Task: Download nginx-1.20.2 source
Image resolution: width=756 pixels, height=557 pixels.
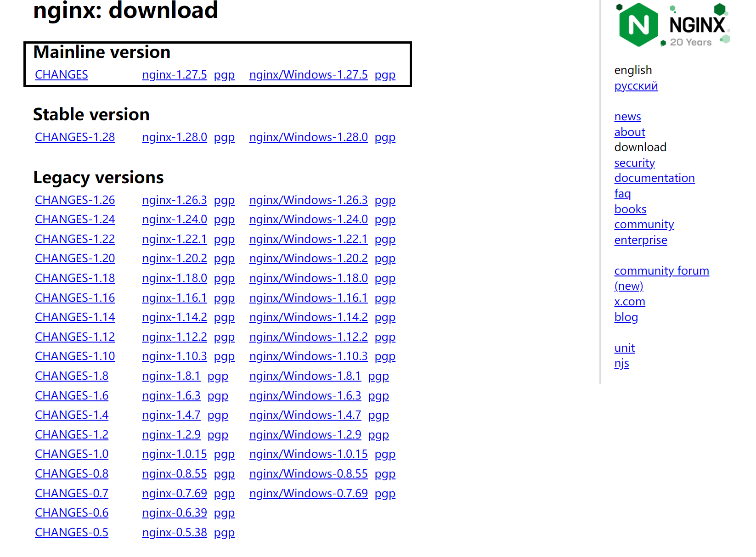Action: point(175,259)
